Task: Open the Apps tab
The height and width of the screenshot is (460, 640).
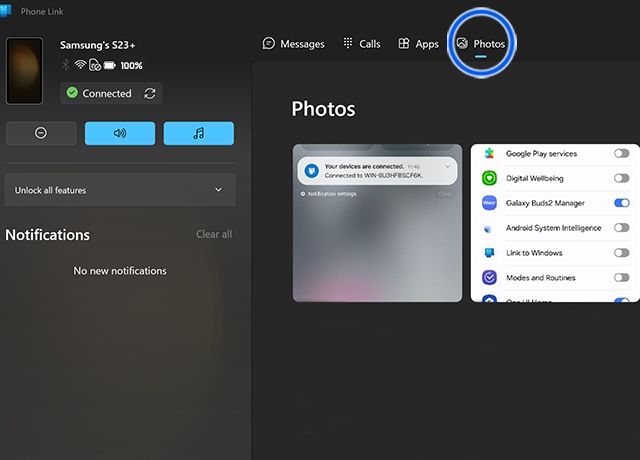Action: click(418, 44)
